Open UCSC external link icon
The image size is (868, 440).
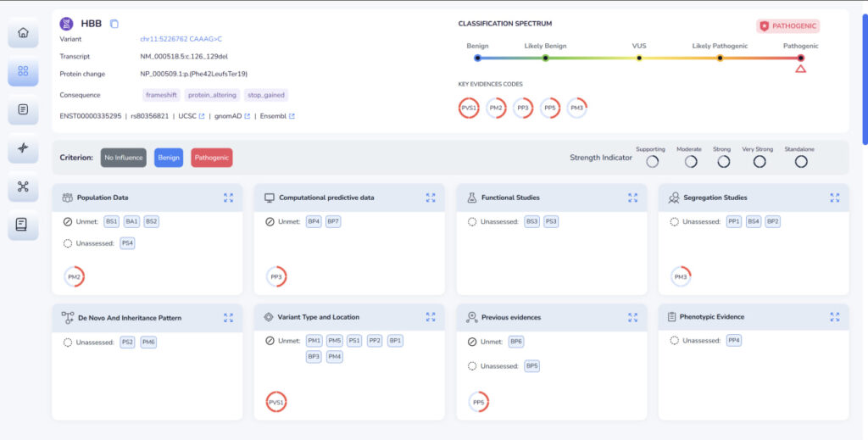pyautogui.click(x=202, y=116)
